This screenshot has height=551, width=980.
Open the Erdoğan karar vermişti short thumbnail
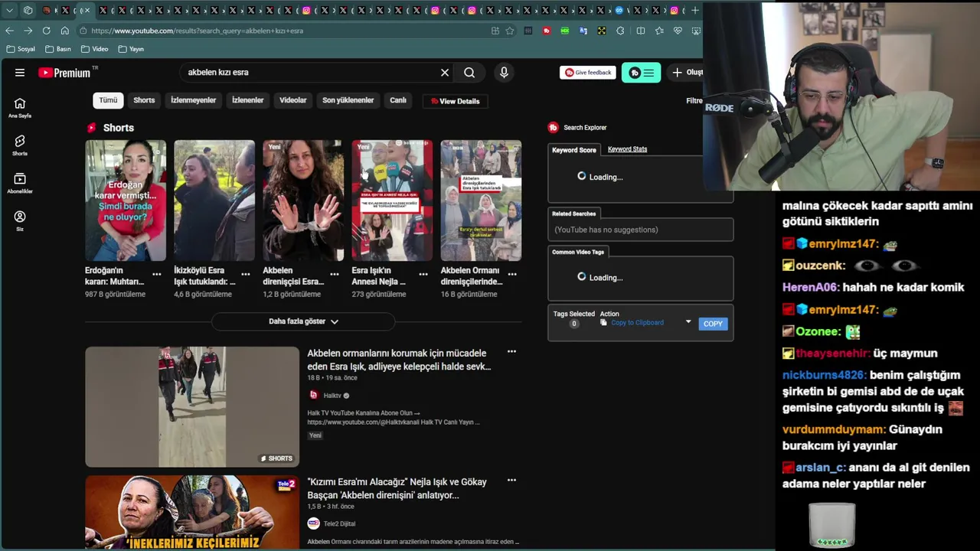[x=126, y=201]
